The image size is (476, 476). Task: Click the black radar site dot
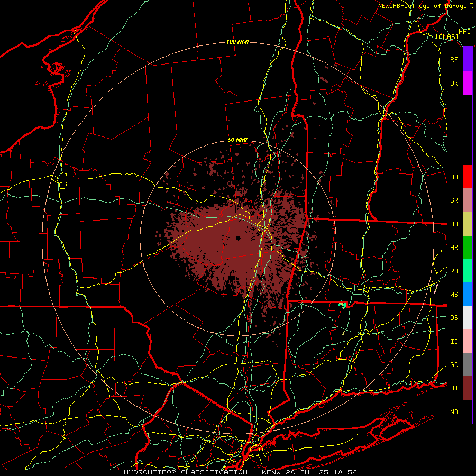click(239, 238)
